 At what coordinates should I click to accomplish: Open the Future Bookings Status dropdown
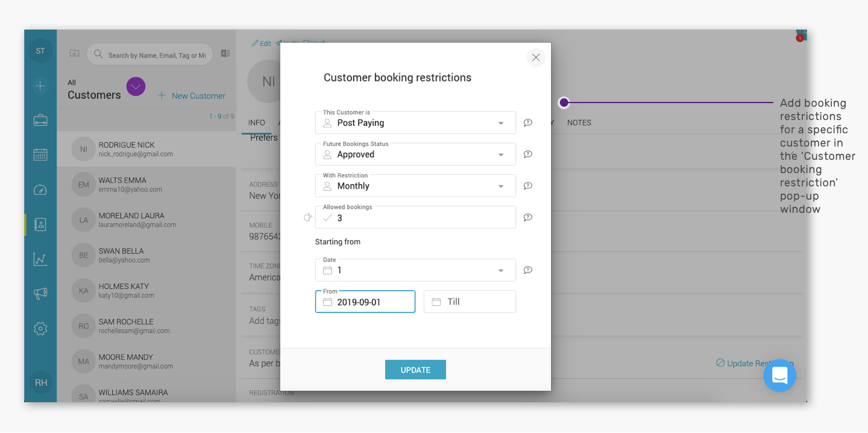click(x=415, y=154)
